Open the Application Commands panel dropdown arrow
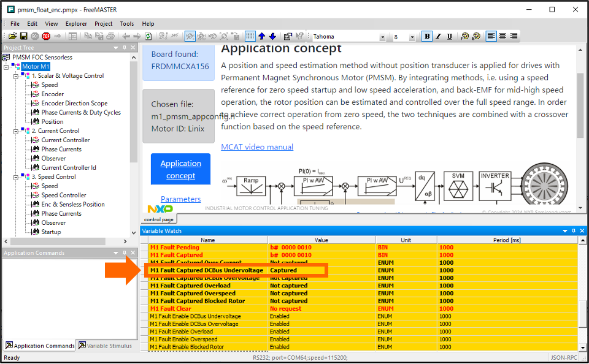Screen dimensions: 589x364 pyautogui.click(x=116, y=253)
